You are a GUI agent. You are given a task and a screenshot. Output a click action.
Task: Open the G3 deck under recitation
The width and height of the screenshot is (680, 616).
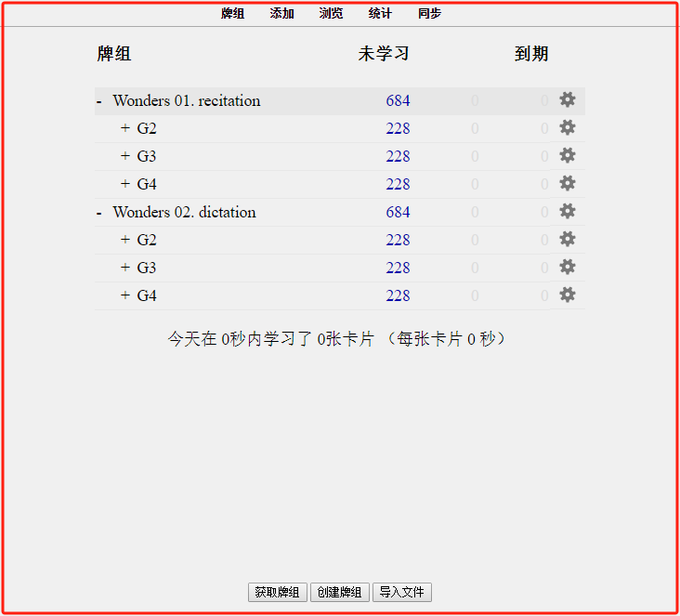pyautogui.click(x=147, y=156)
